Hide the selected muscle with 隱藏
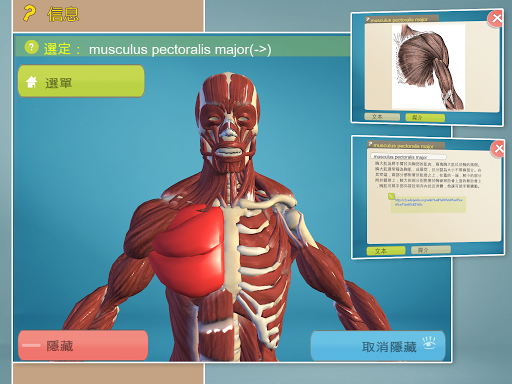The width and height of the screenshot is (512, 384). pyautogui.click(x=83, y=345)
